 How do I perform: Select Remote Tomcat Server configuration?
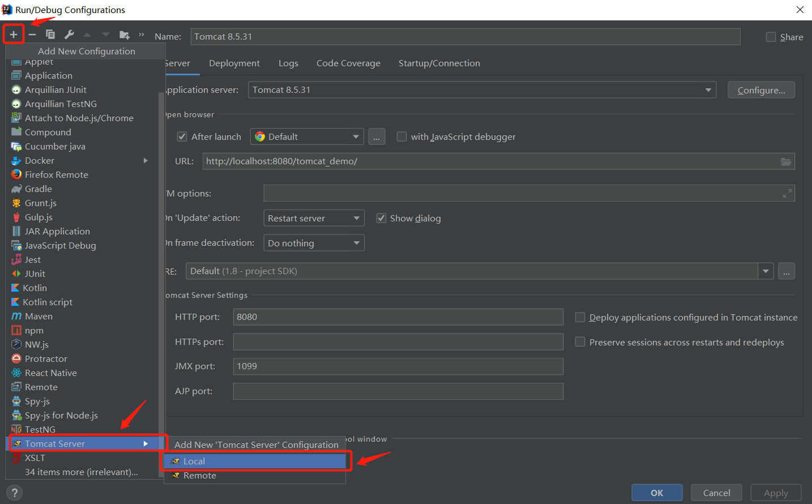click(x=255, y=475)
